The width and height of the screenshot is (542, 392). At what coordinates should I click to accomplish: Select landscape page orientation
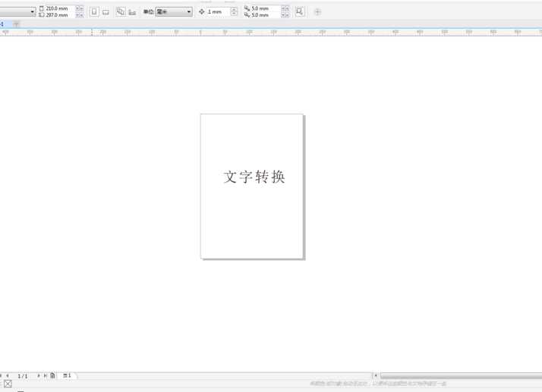106,12
